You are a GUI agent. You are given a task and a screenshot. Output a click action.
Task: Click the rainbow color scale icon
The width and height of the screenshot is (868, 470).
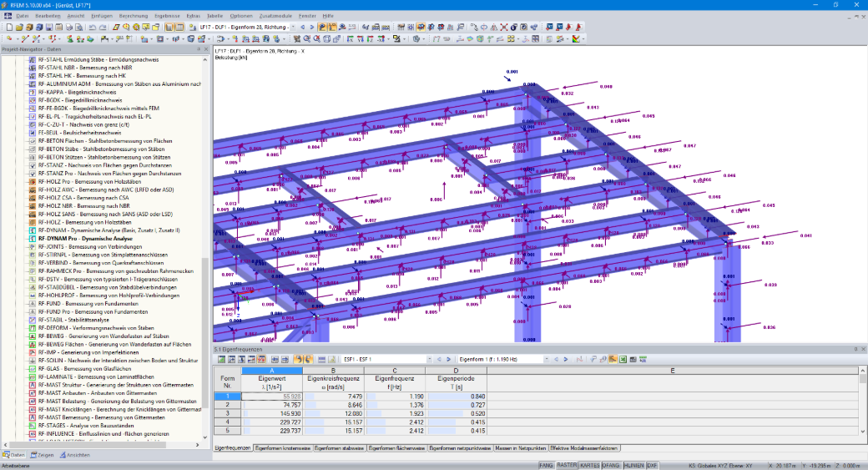pyautogui.click(x=576, y=38)
